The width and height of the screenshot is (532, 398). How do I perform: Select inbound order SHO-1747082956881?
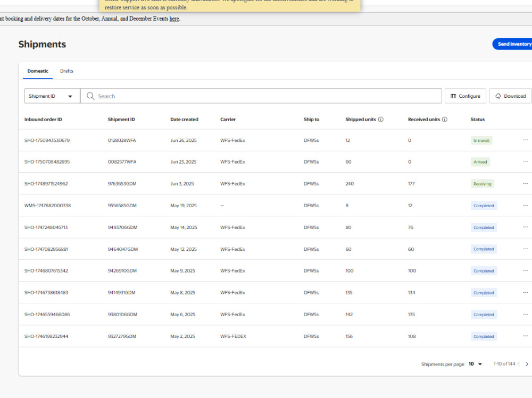coord(46,249)
